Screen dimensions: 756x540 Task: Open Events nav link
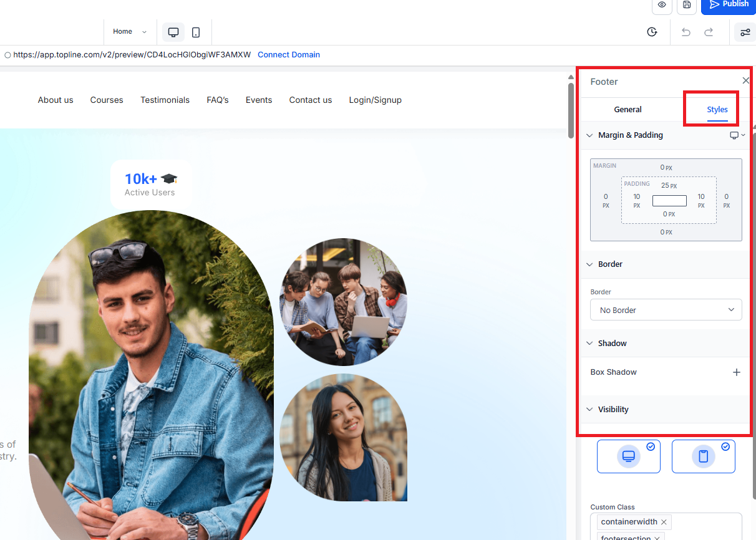click(x=259, y=100)
